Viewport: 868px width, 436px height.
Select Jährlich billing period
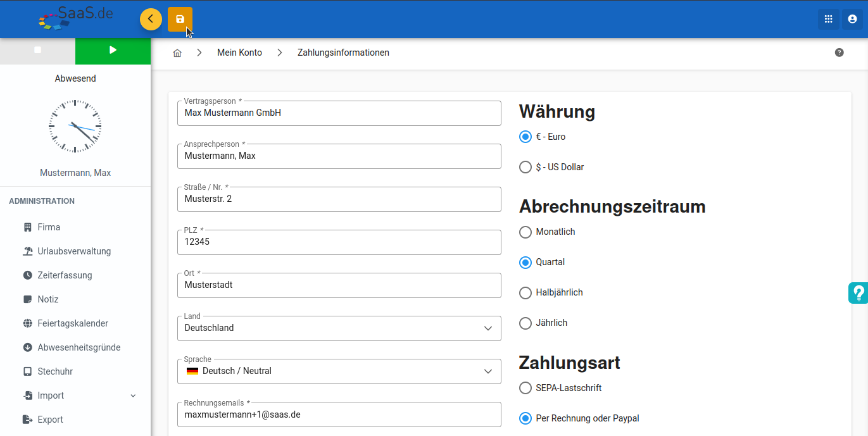click(x=525, y=323)
